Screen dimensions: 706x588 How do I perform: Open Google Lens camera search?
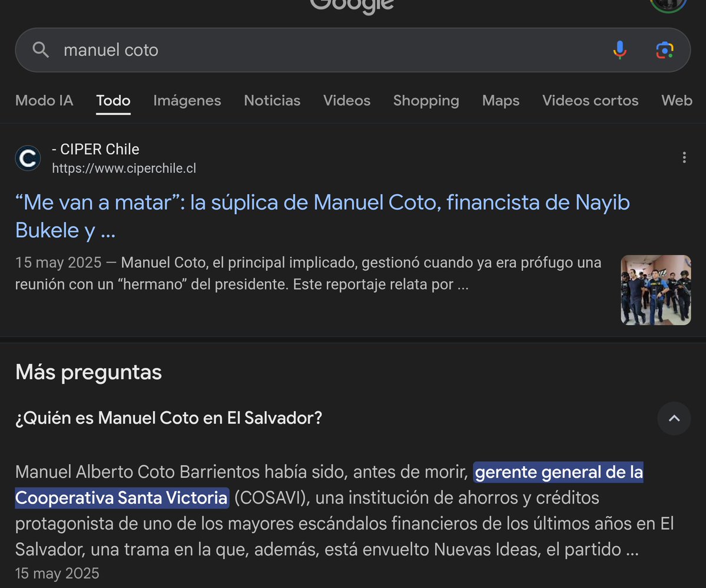[x=665, y=50]
